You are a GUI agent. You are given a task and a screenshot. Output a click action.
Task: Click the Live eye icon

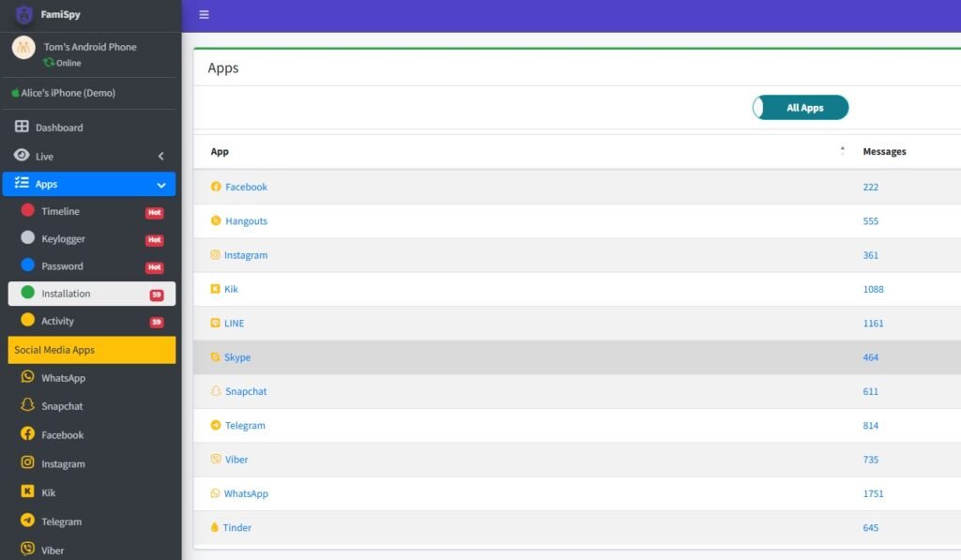point(22,155)
